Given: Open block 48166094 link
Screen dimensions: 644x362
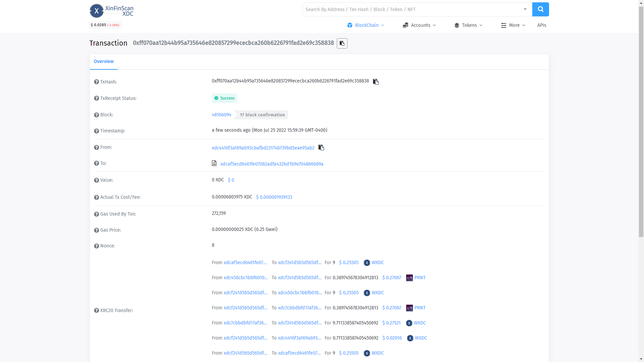Looking at the screenshot, I should click(x=221, y=115).
